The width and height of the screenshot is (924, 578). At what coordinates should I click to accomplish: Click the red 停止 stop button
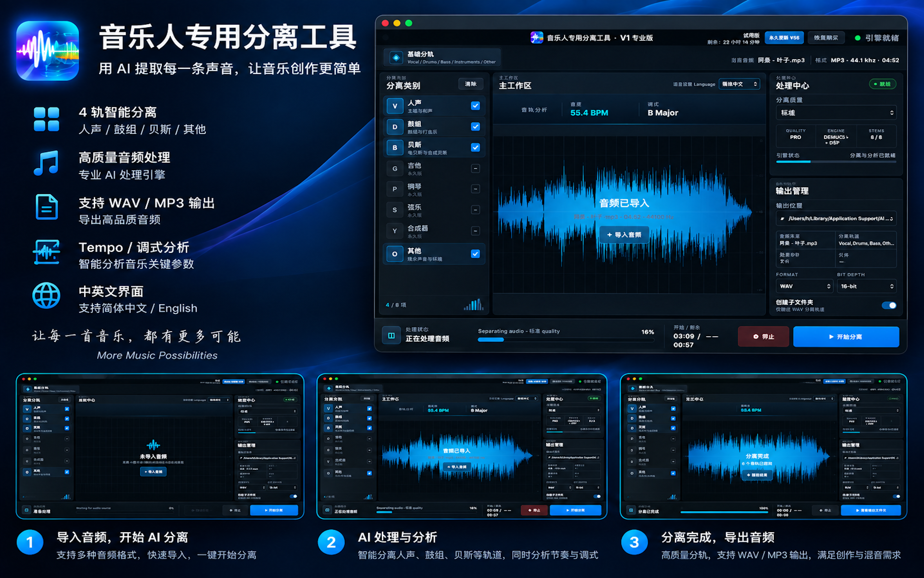[x=763, y=337]
